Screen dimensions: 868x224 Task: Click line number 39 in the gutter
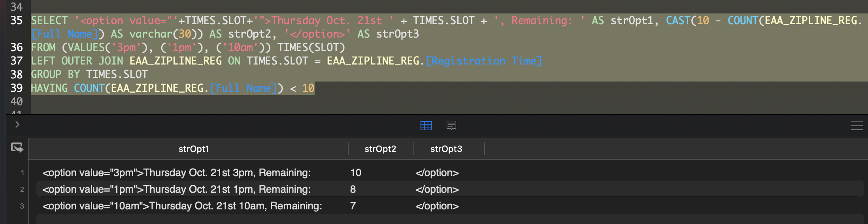coord(17,88)
